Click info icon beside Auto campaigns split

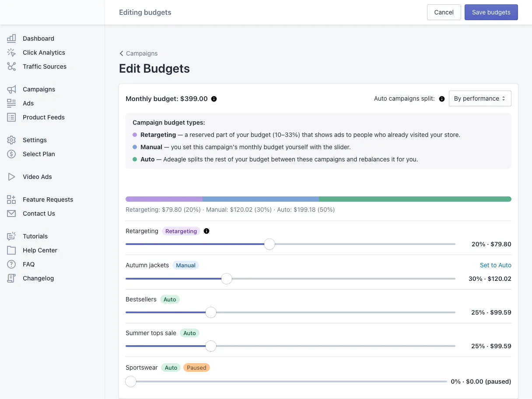[442, 99]
